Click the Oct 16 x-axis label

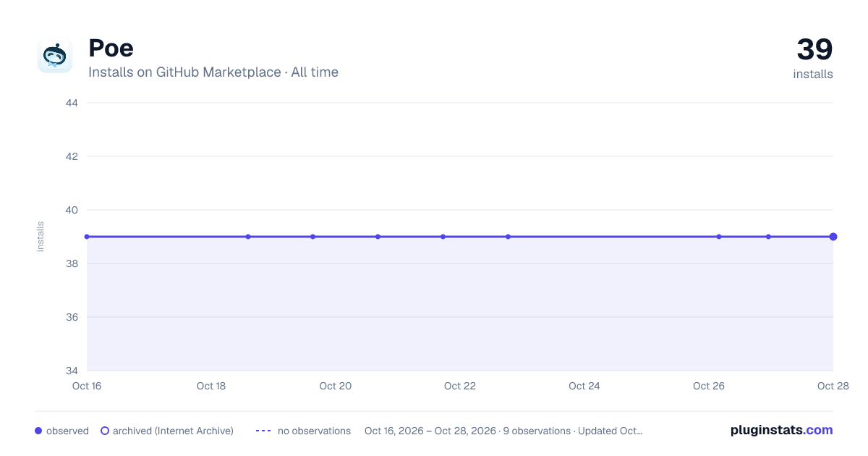(87, 386)
